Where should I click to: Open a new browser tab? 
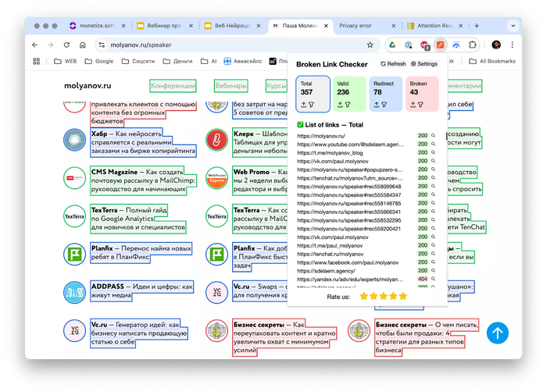(477, 26)
